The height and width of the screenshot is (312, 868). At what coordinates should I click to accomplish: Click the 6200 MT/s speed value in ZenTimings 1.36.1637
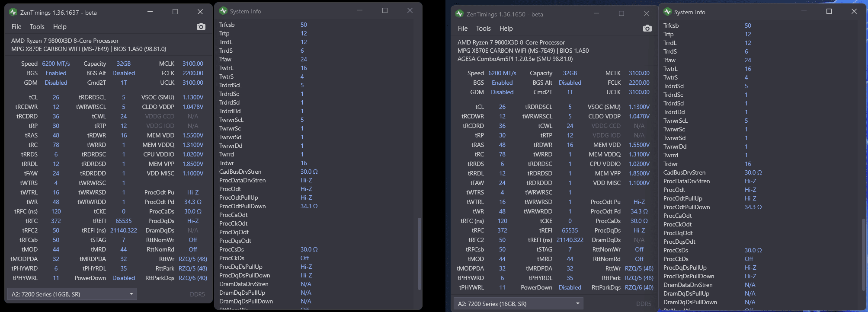pyautogui.click(x=56, y=64)
